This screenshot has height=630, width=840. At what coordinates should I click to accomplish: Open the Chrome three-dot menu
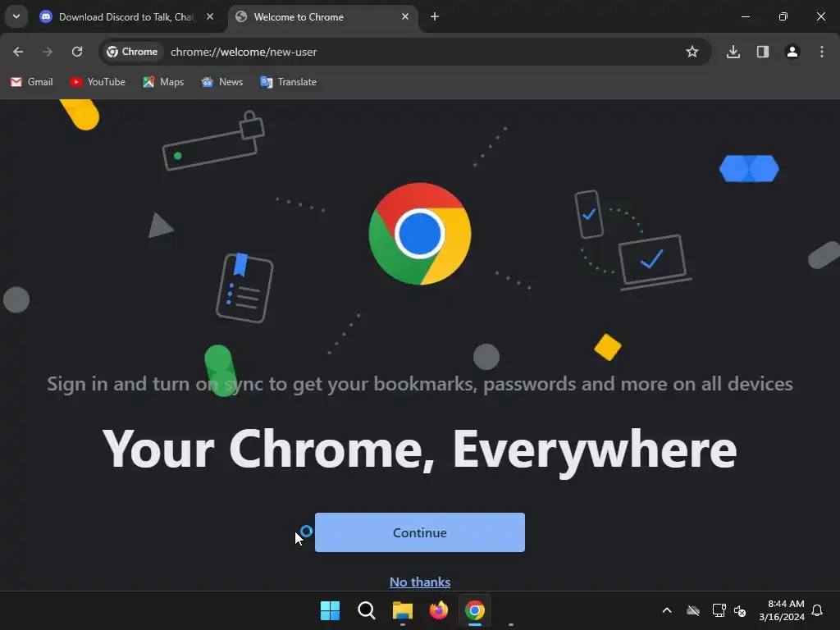[x=822, y=52]
